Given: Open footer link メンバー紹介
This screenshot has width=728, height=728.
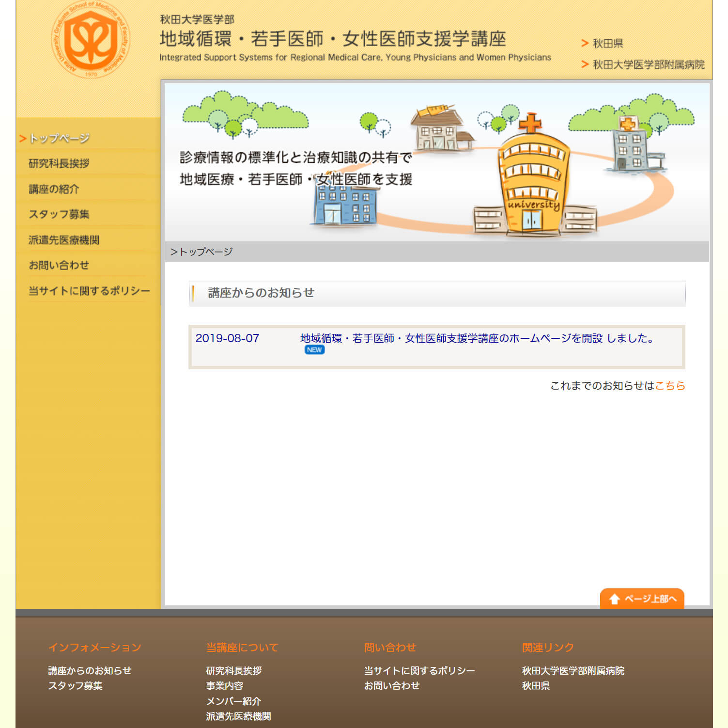Looking at the screenshot, I should (x=233, y=701).
